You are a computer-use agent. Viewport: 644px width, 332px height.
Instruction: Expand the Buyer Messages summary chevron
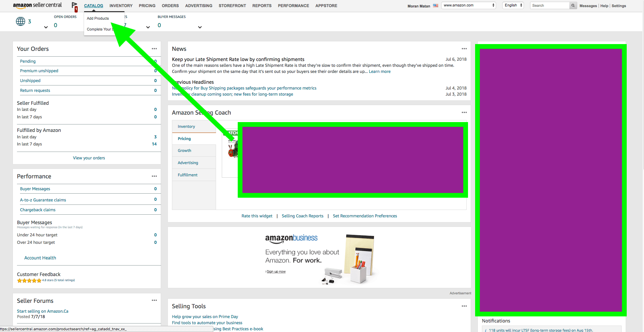point(200,27)
